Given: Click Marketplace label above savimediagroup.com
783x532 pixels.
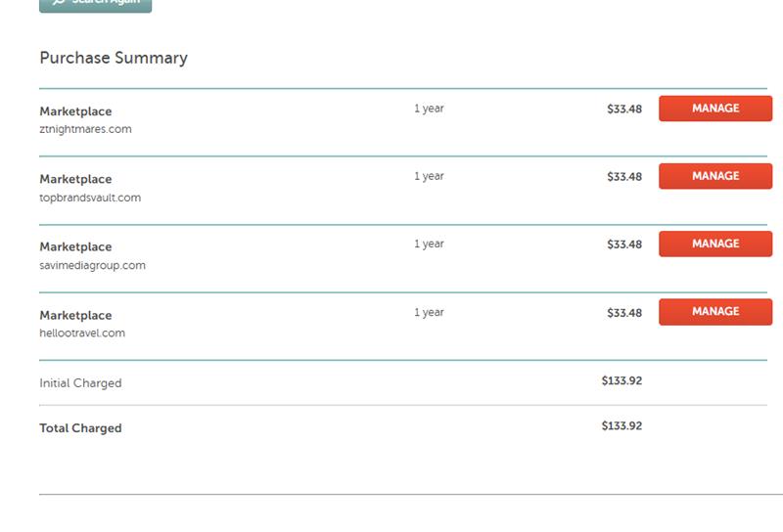Looking at the screenshot, I should (x=75, y=247).
